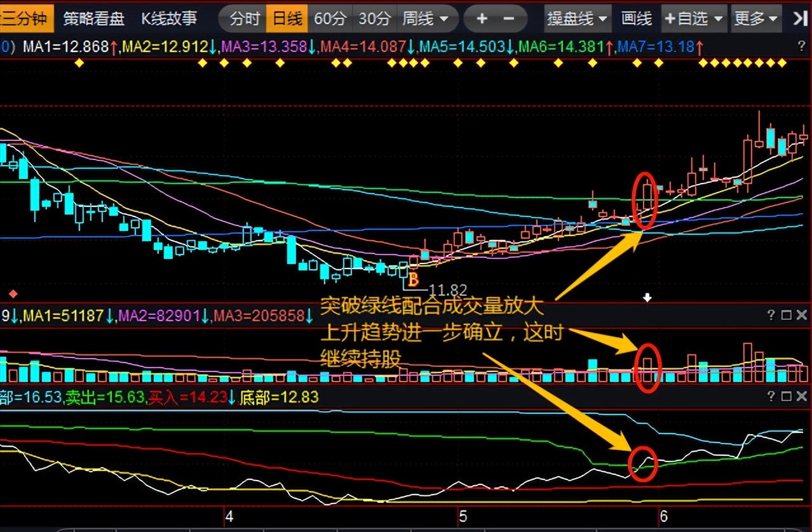Click month 4 on the time axis
The height and width of the screenshot is (532, 812).
(229, 516)
